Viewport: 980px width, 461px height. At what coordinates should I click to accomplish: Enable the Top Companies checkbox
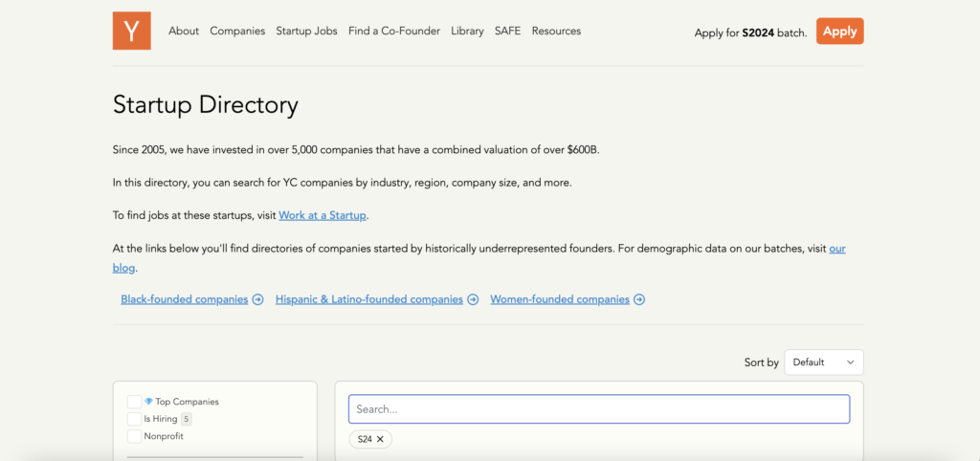click(134, 402)
